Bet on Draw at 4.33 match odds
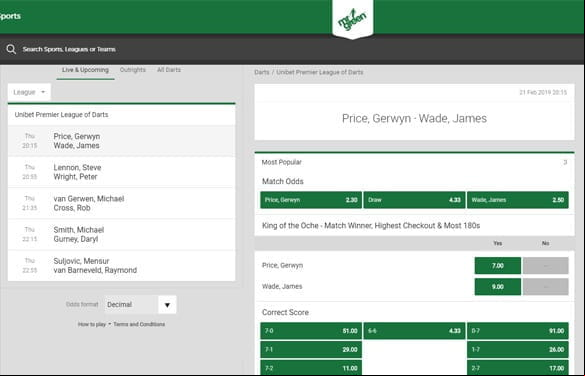Image resolution: width=585 pixels, height=376 pixels. coord(414,200)
